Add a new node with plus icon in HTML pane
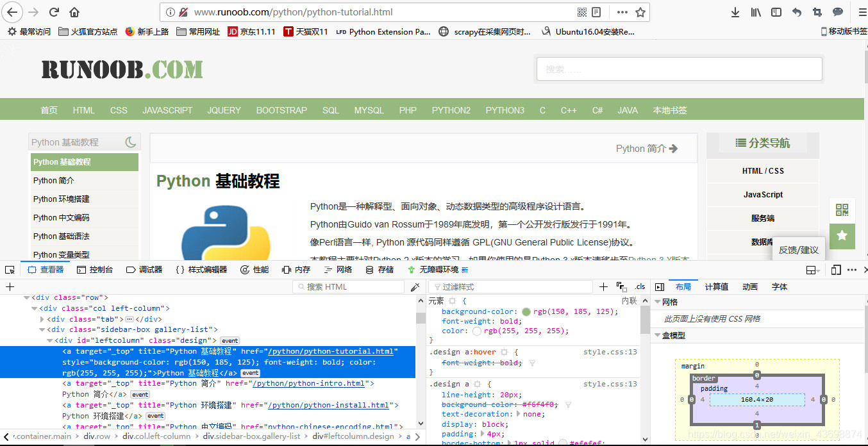Viewport: 868px width, 446px height. [10, 286]
